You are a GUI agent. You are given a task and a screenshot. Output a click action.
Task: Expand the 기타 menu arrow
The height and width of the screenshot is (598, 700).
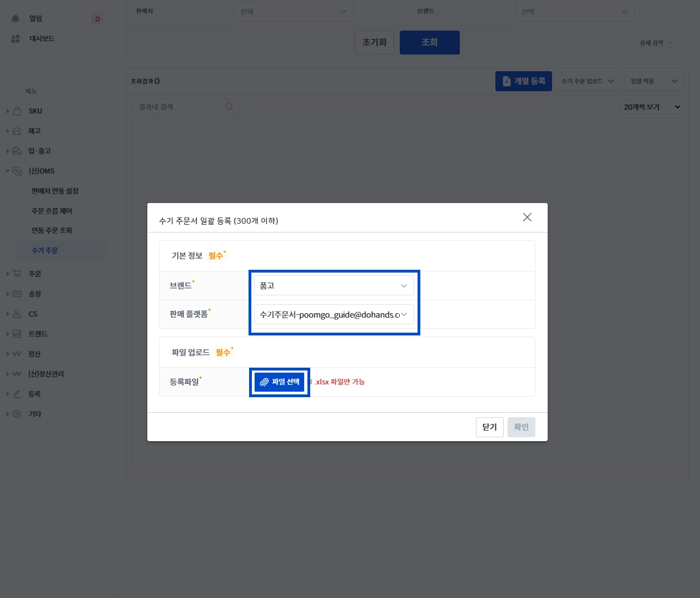[x=8, y=414]
